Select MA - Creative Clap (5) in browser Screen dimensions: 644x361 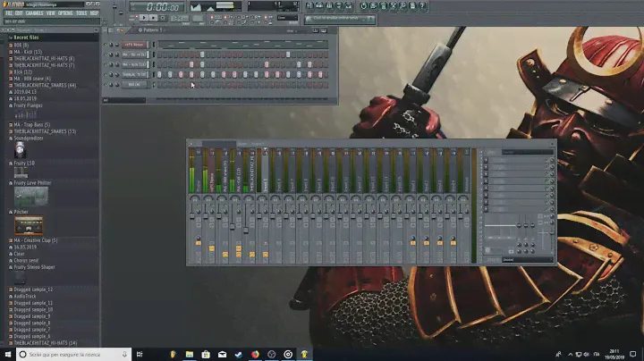36,240
